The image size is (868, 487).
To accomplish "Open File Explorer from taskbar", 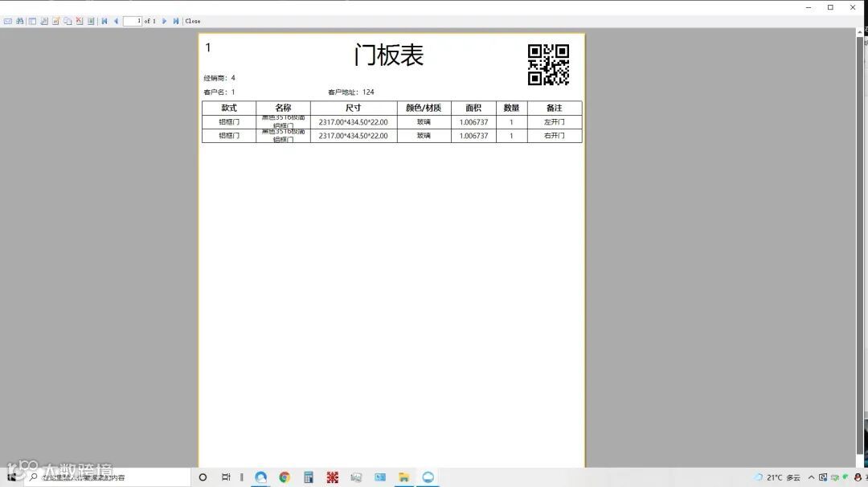I will pos(404,477).
